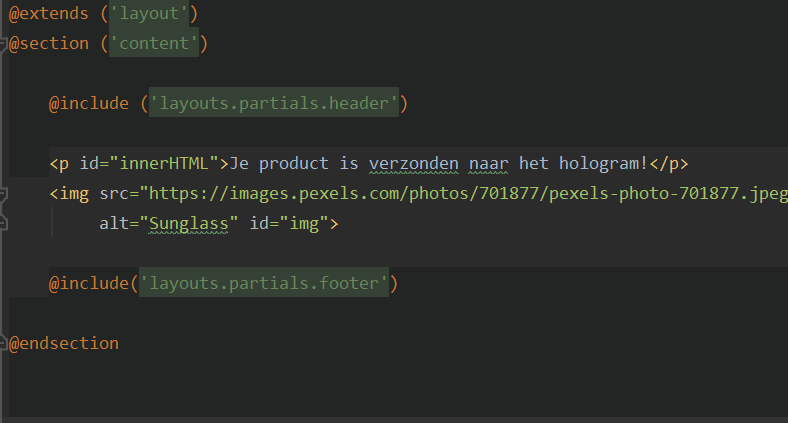Click the img tag name
The height and width of the screenshot is (423, 788).
pos(74,194)
